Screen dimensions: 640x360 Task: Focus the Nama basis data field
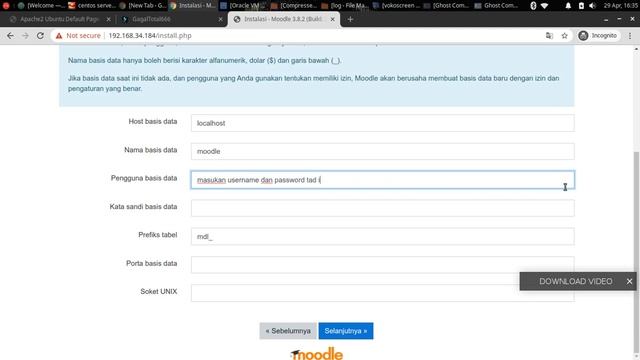[x=382, y=151]
